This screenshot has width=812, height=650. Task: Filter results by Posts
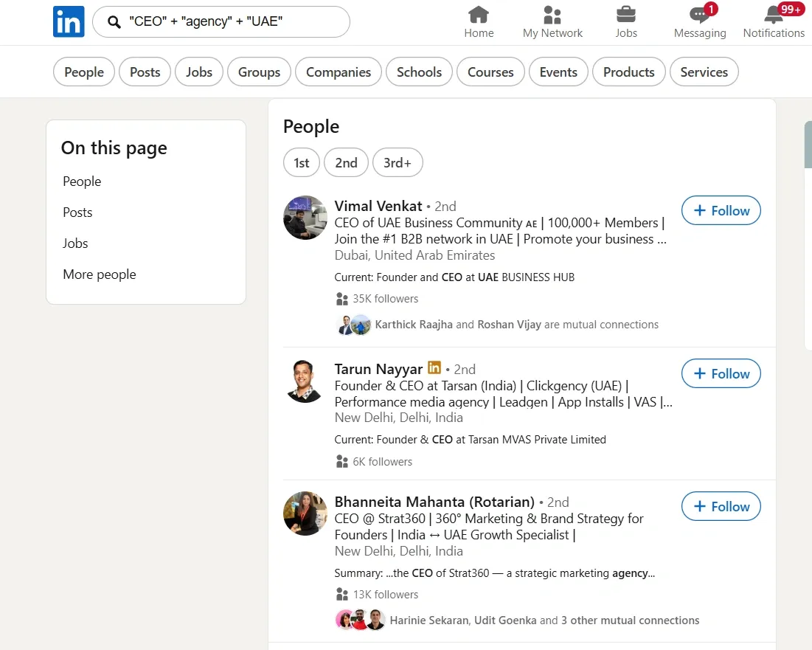pyautogui.click(x=145, y=72)
